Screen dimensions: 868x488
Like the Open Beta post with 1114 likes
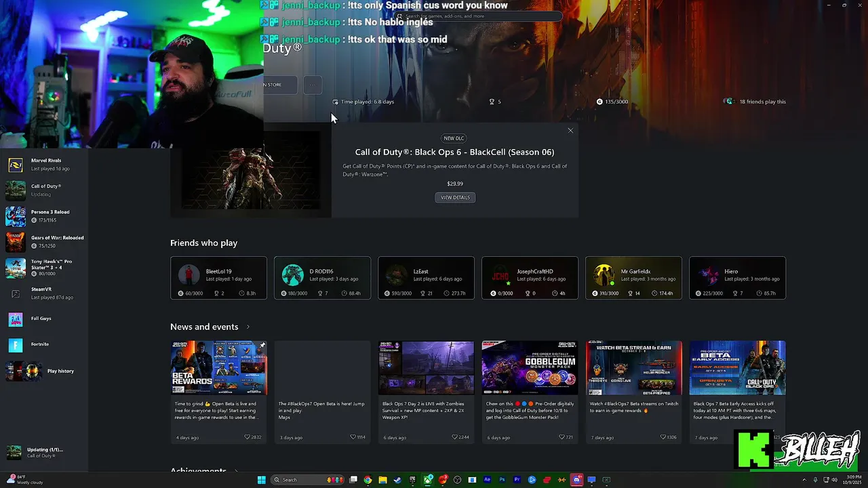coord(353,437)
